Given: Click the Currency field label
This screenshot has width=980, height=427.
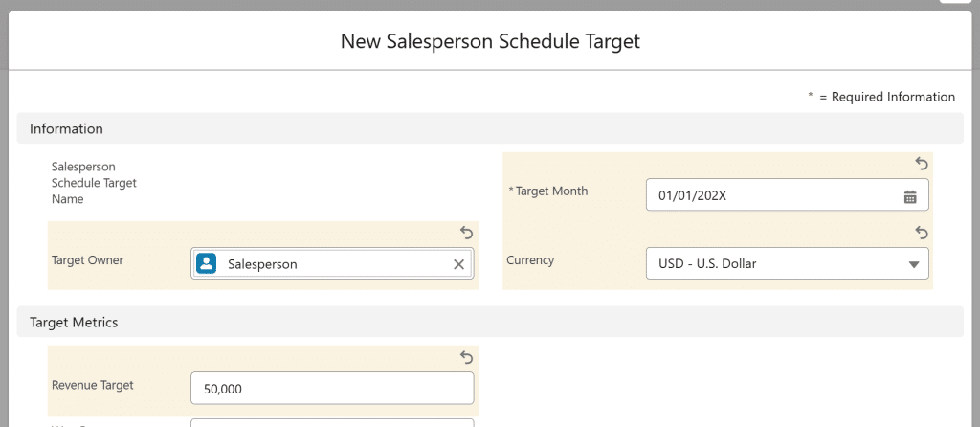Looking at the screenshot, I should coord(530,260).
